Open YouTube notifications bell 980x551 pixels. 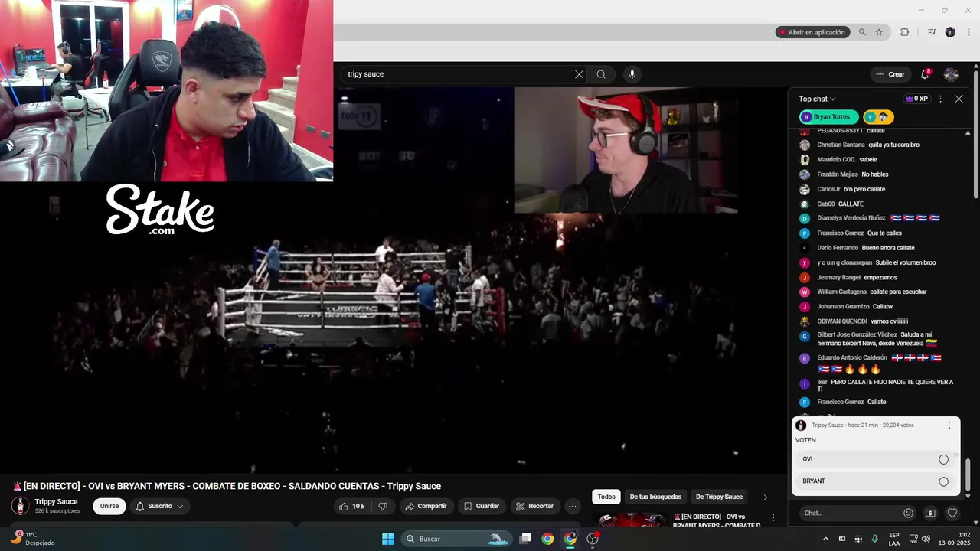point(925,74)
